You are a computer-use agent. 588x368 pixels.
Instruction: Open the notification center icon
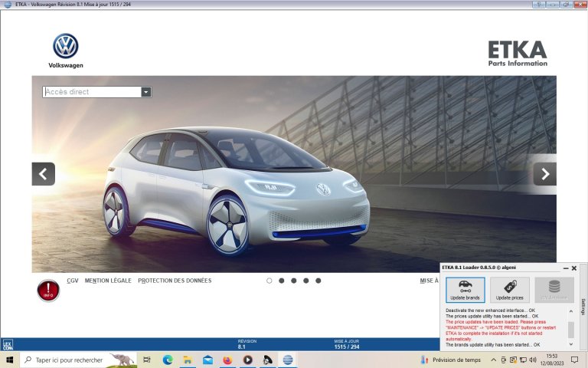tap(574, 360)
